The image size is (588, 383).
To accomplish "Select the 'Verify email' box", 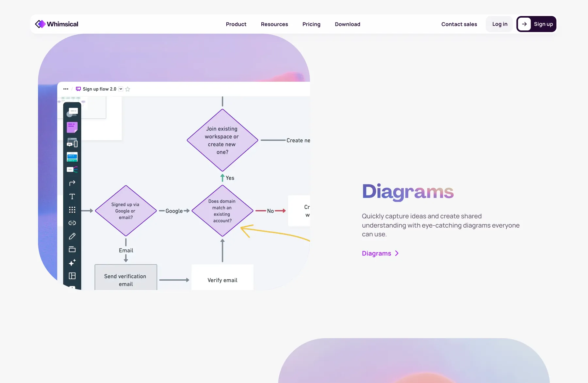I will click(x=222, y=277).
